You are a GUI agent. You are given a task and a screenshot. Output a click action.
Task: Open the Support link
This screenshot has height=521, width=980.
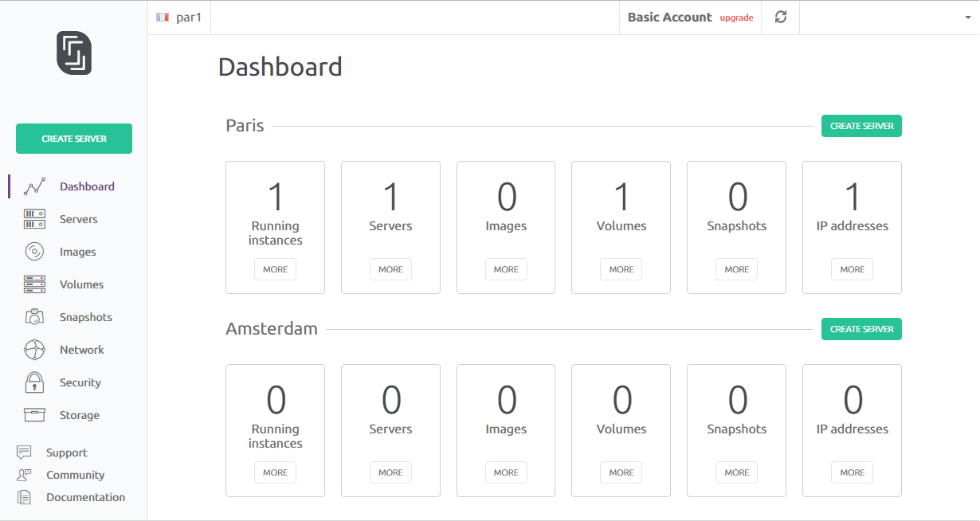pyautogui.click(x=67, y=452)
